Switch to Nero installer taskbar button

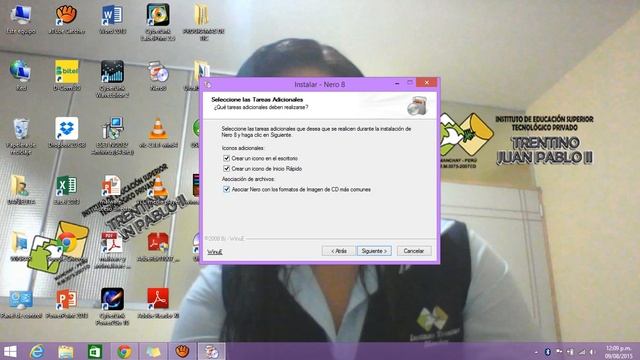(x=211, y=351)
